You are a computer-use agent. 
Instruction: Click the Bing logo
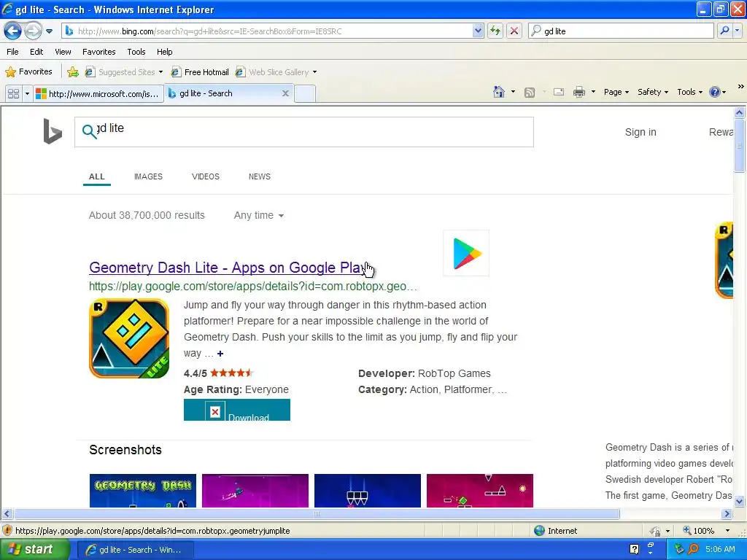[x=53, y=131]
